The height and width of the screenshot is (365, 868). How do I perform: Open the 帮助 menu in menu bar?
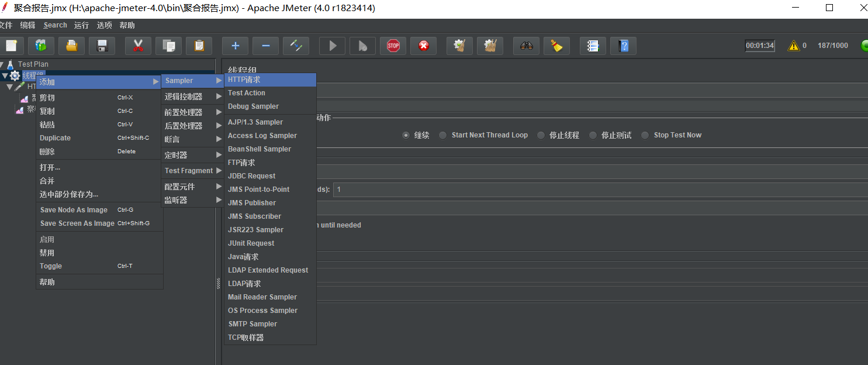point(127,25)
